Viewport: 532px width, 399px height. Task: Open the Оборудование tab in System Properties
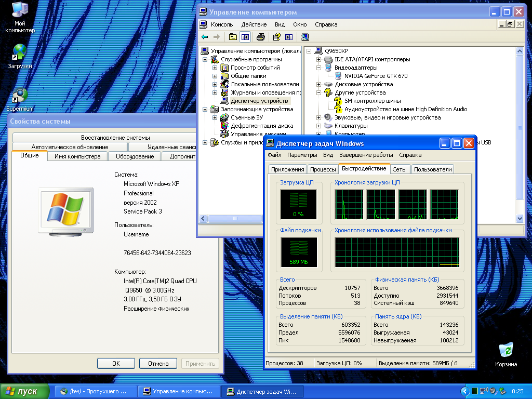tap(135, 156)
